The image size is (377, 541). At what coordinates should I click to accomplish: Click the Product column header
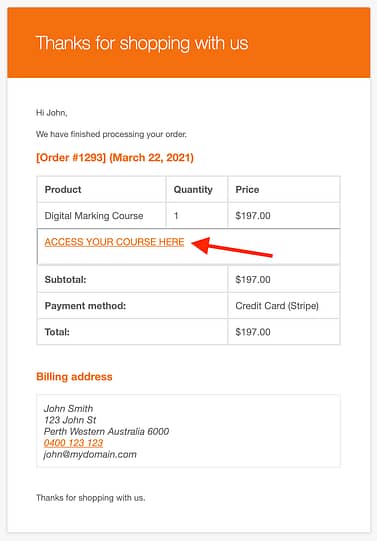[63, 189]
